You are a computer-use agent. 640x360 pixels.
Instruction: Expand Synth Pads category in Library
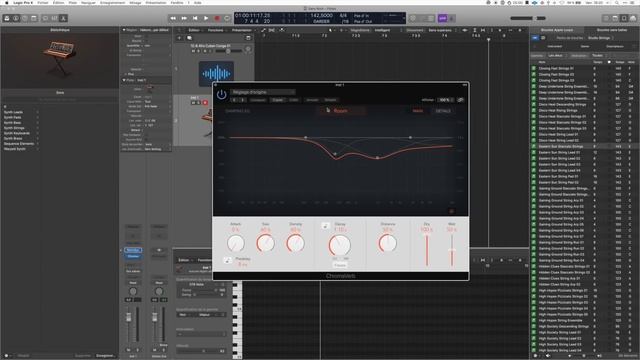pyautogui.click(x=20, y=117)
